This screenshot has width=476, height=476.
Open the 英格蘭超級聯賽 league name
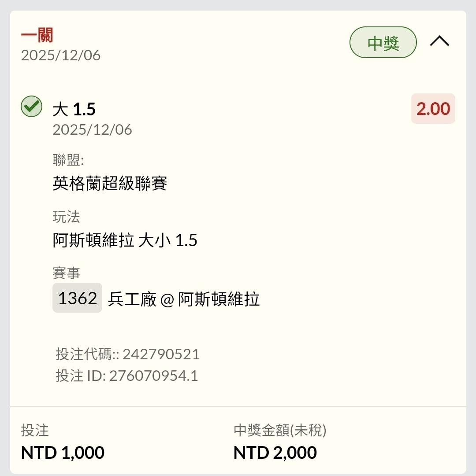click(x=110, y=183)
